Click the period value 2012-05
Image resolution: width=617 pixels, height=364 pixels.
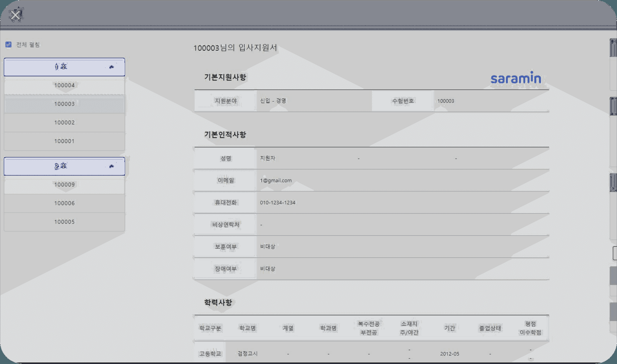point(450,354)
